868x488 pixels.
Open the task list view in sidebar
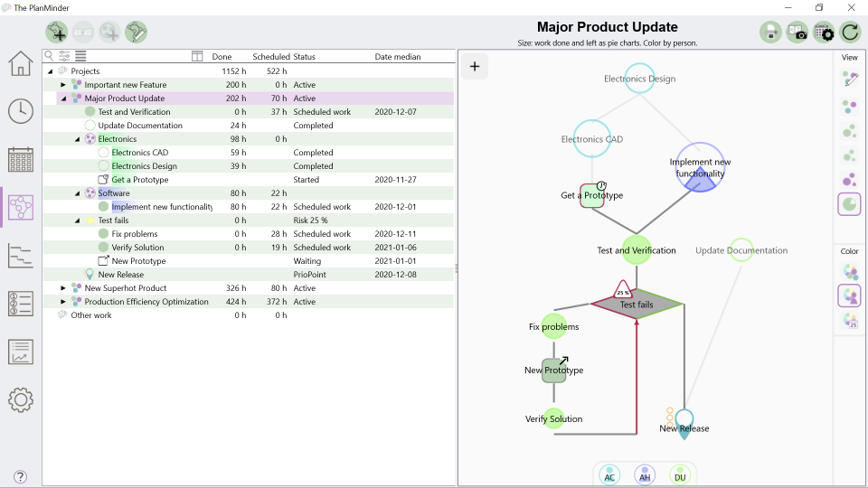click(21, 304)
